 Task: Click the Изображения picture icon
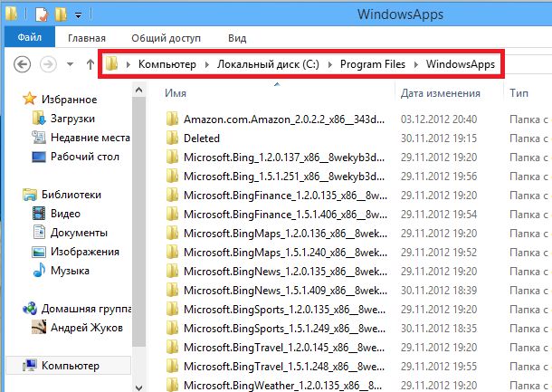click(x=39, y=252)
